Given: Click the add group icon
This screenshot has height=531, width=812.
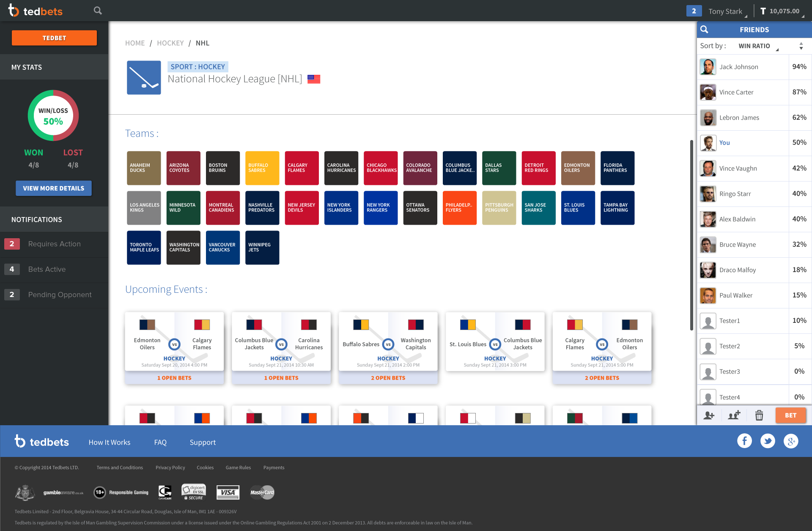Looking at the screenshot, I should 734,415.
